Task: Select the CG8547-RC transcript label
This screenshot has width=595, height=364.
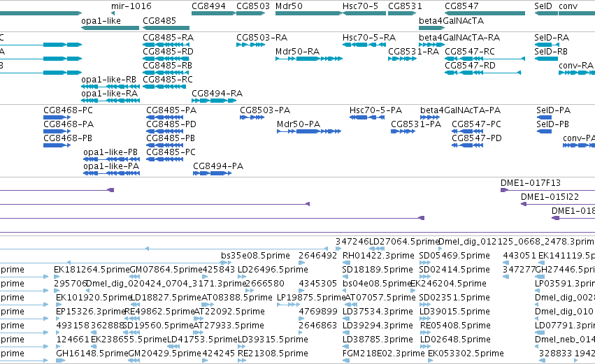Action: (x=470, y=52)
